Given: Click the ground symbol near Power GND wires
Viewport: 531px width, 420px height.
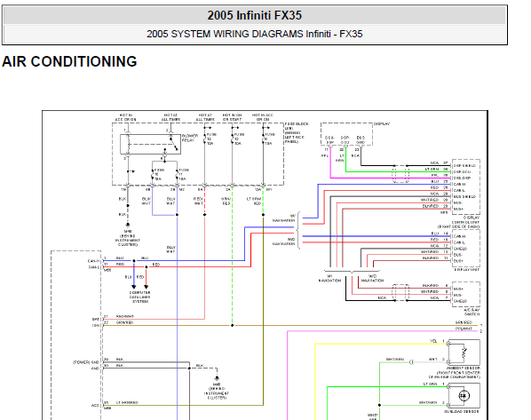Looking at the screenshot, I should coord(217,378).
